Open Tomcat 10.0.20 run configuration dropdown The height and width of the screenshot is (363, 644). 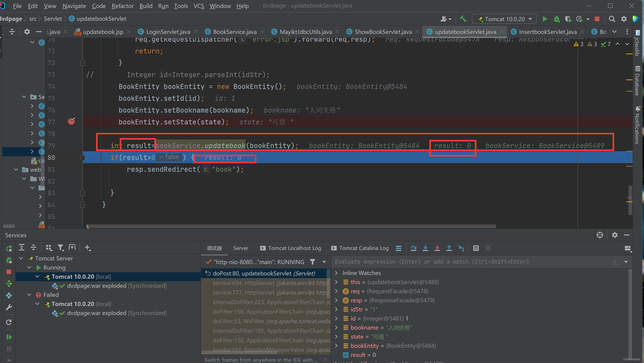click(504, 19)
